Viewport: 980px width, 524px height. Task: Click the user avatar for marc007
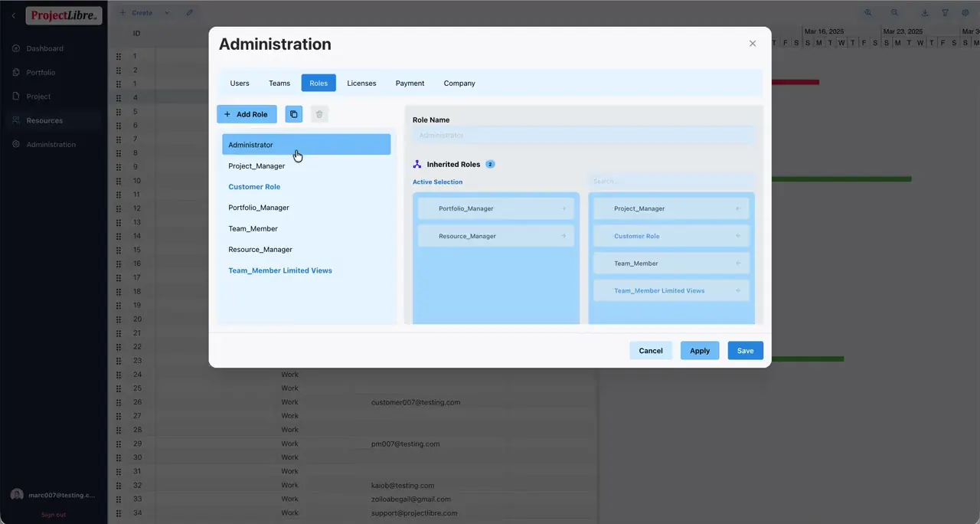[17, 495]
